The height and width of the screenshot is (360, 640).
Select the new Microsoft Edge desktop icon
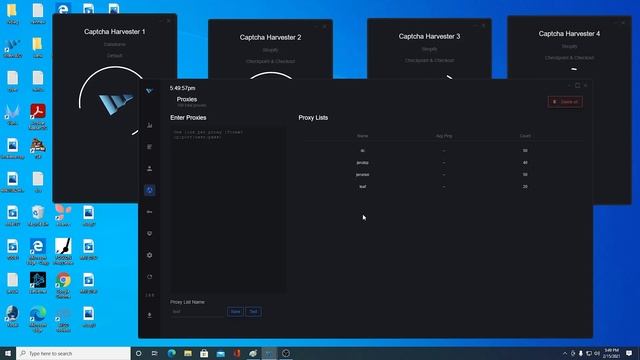click(38, 319)
